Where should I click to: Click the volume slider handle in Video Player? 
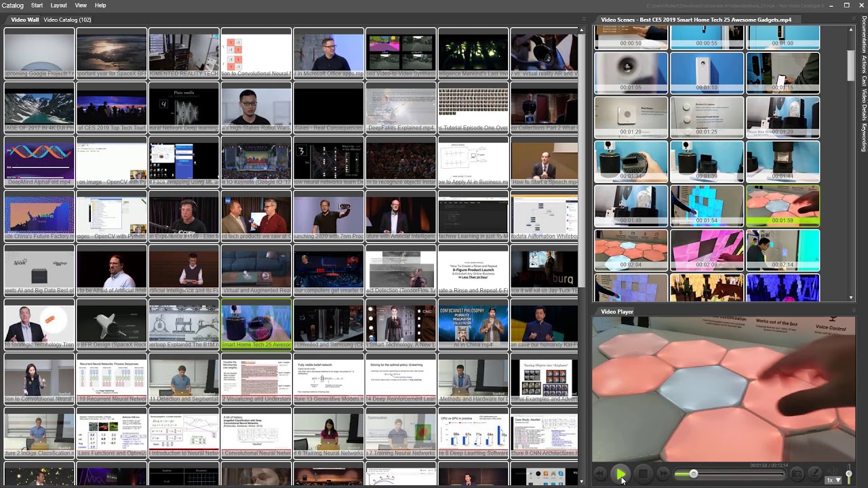click(848, 474)
